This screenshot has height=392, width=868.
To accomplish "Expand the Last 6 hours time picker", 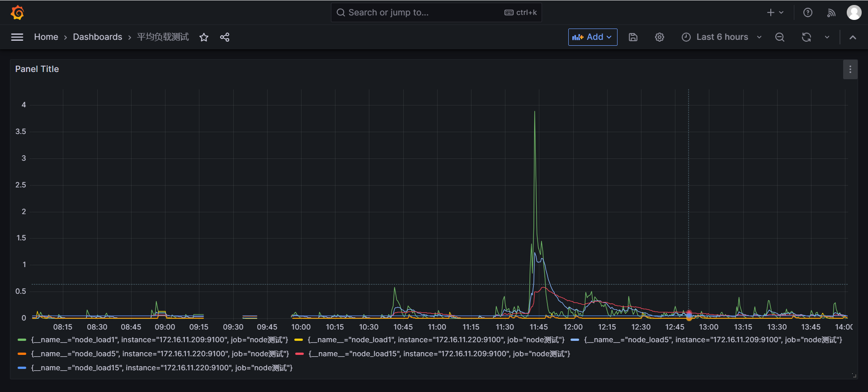I will (722, 37).
